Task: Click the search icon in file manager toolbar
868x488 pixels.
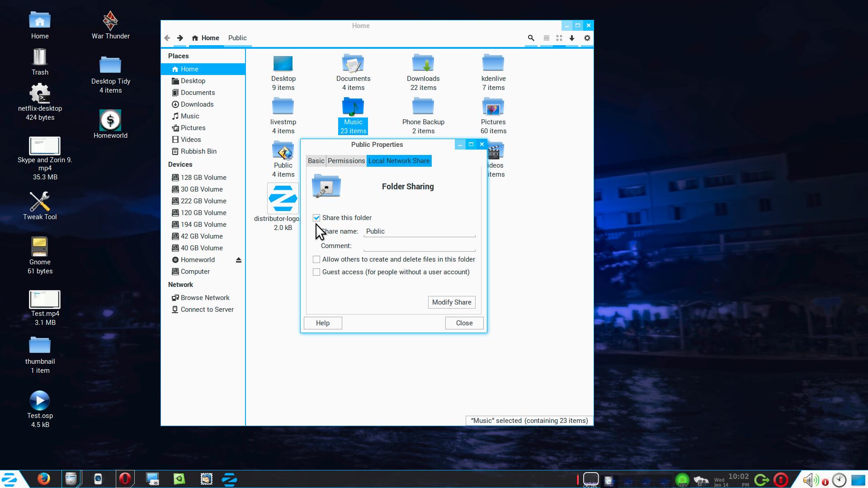Action: tap(531, 38)
